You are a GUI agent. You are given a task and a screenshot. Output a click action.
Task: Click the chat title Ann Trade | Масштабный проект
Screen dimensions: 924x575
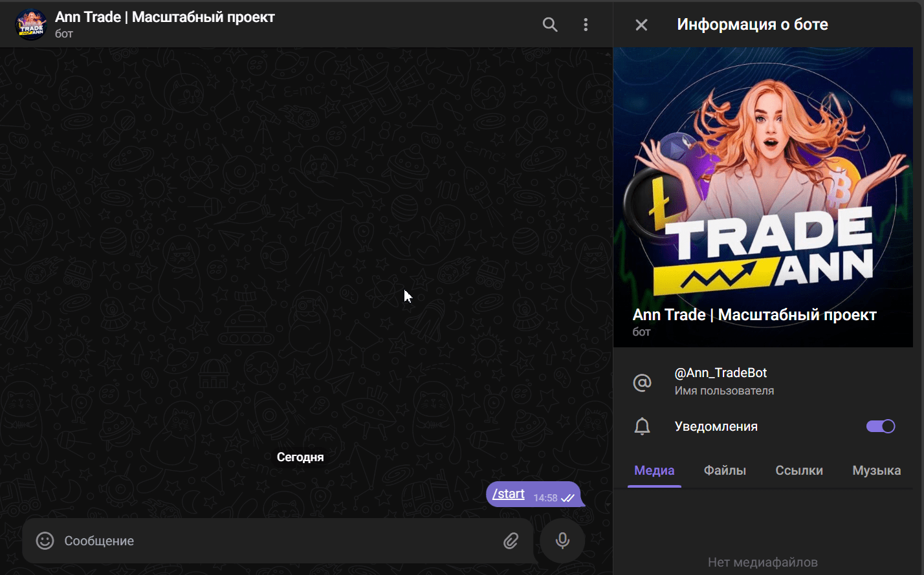tap(165, 17)
